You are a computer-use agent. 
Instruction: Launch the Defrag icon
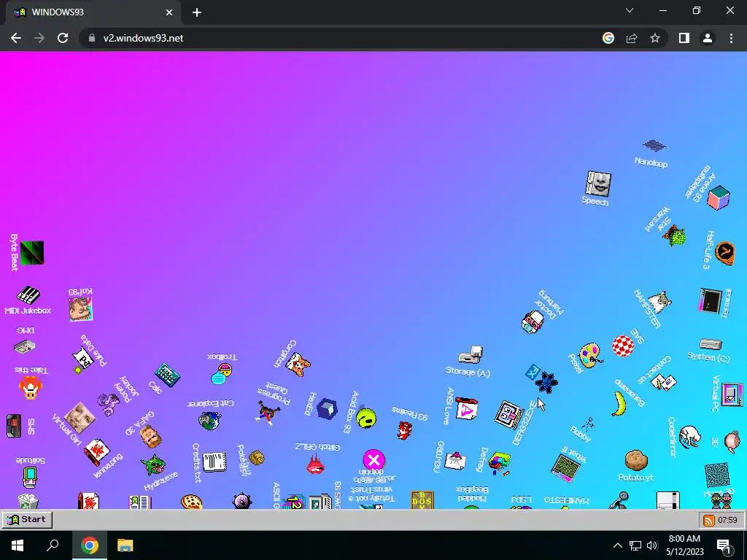pos(499,463)
